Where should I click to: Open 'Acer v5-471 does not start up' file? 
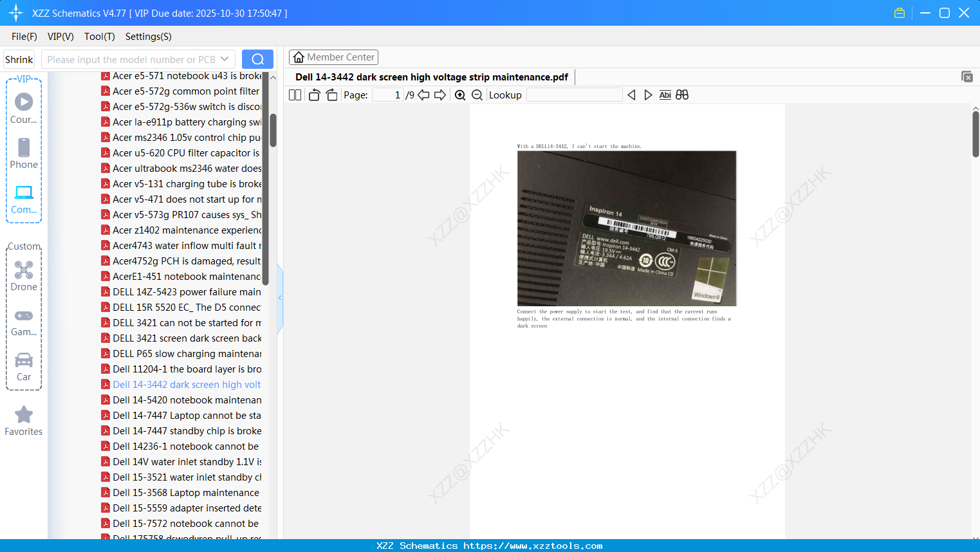(x=181, y=199)
